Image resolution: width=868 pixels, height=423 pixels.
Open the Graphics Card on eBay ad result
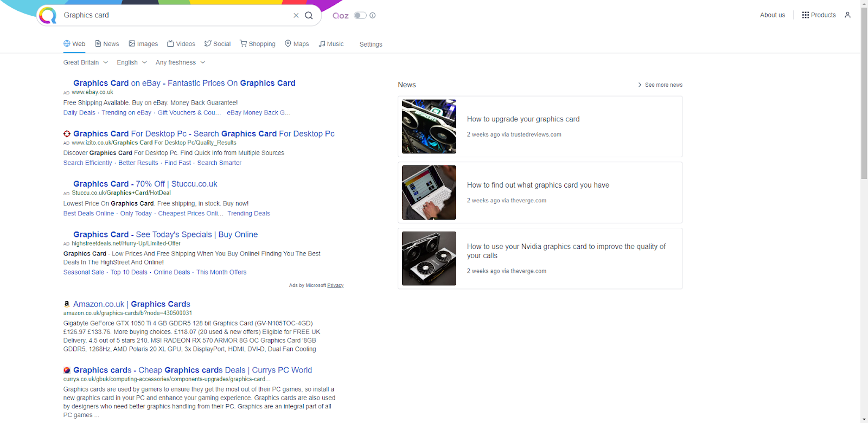point(184,83)
